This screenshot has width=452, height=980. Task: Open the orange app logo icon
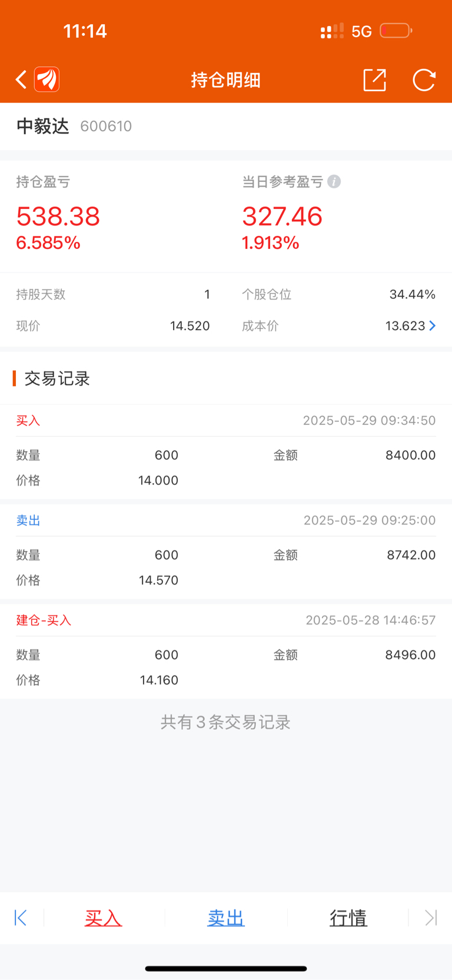(x=47, y=79)
